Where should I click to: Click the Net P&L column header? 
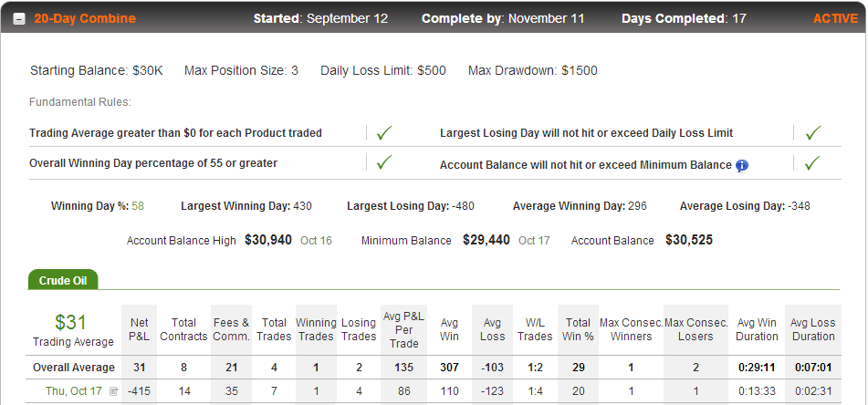[x=140, y=329]
